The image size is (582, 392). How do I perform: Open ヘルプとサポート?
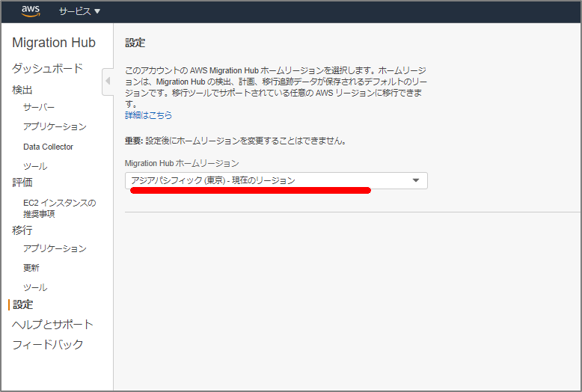click(x=52, y=324)
